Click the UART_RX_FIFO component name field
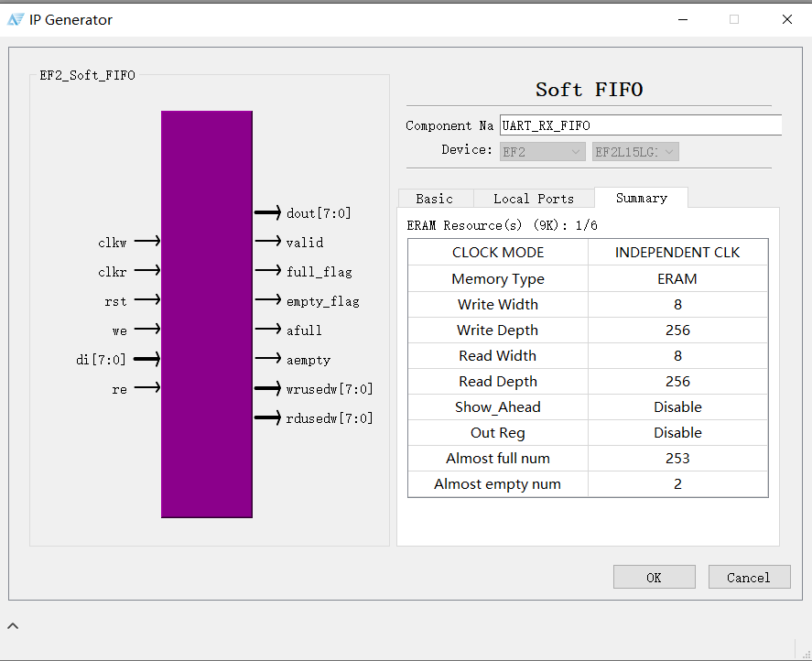 click(641, 125)
